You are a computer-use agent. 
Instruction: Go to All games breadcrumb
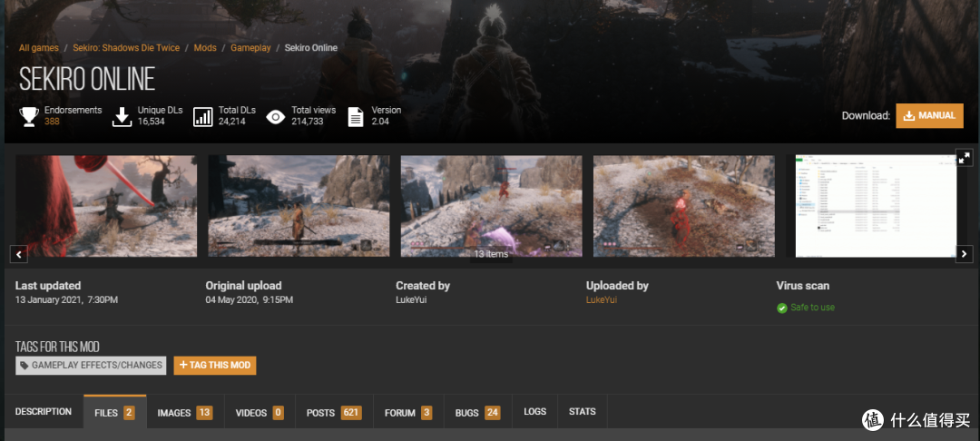[x=39, y=47]
